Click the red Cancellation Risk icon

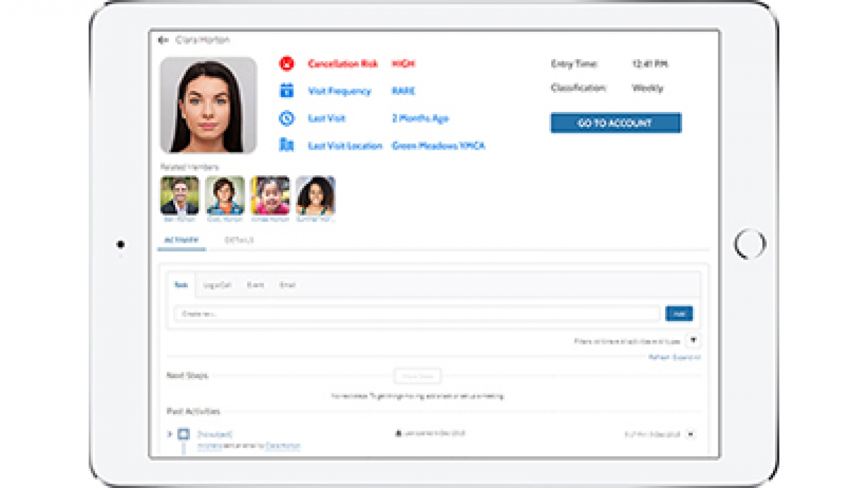click(287, 64)
